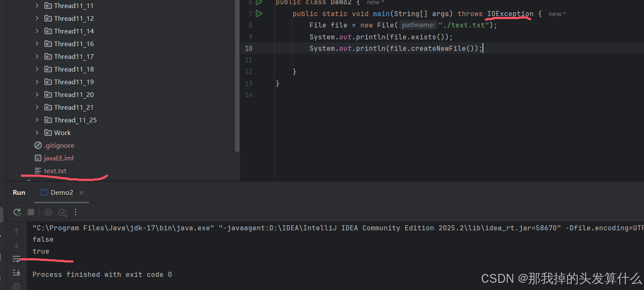The height and width of the screenshot is (290, 644).
Task: Click the "./text.txt" string literal
Action: click(464, 25)
